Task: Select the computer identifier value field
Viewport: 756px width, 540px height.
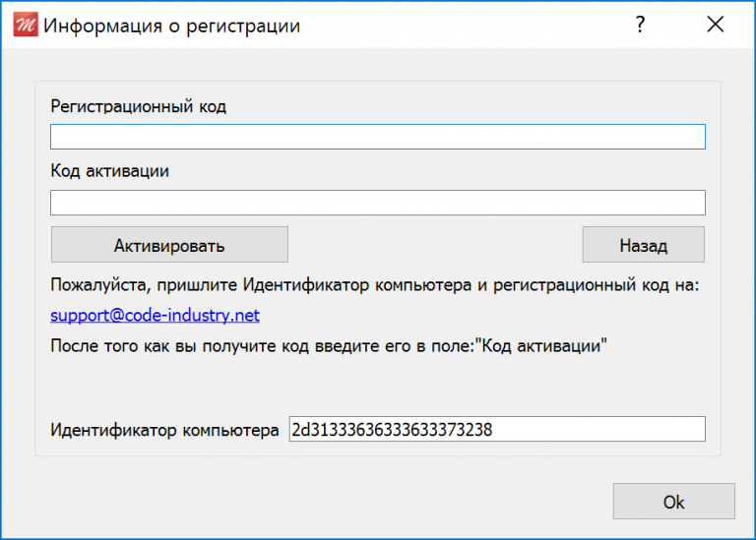Action: coord(496,429)
